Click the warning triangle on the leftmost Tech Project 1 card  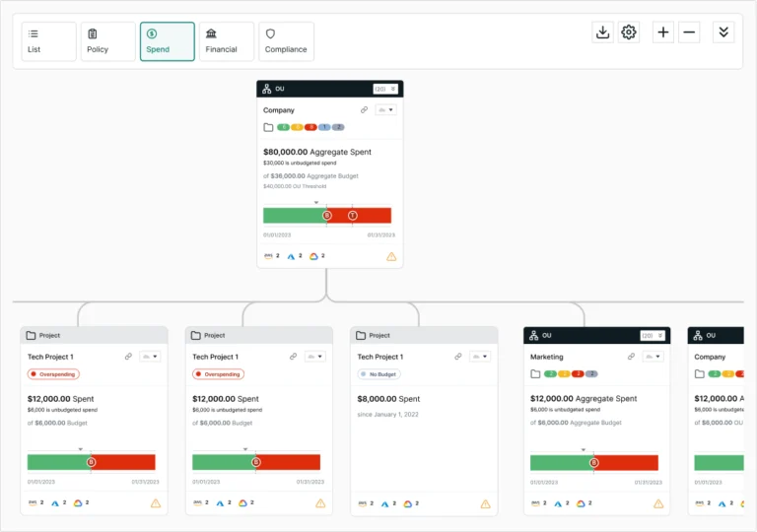pos(156,503)
